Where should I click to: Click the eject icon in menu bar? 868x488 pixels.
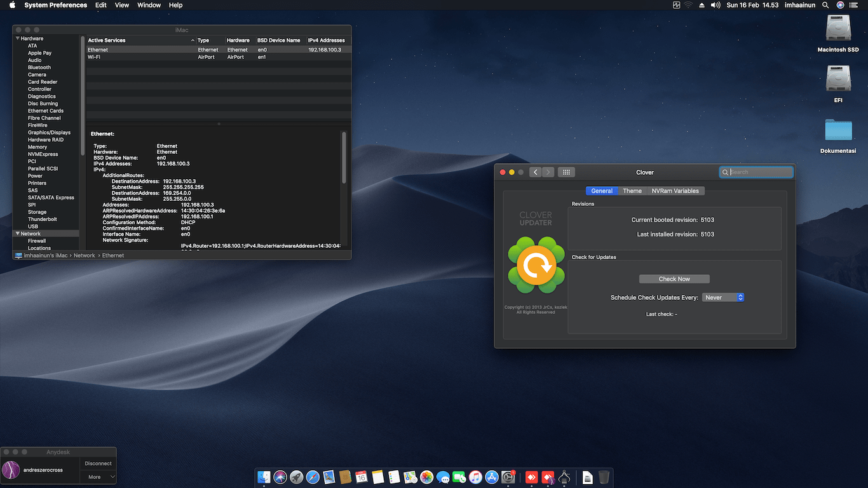pyautogui.click(x=702, y=4)
